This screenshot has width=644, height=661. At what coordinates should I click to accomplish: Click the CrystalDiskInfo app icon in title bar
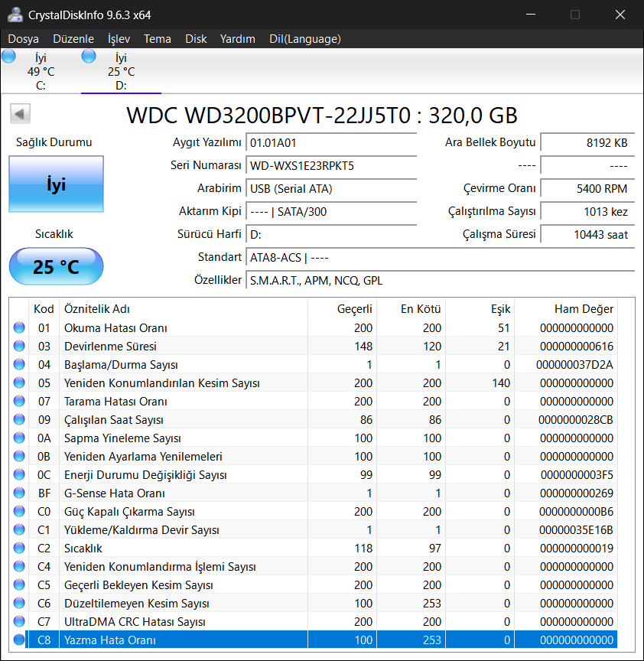[15, 15]
